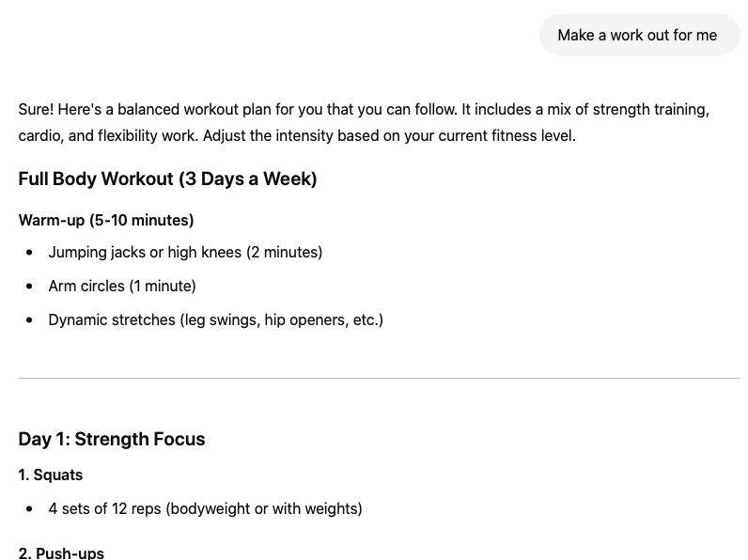Image resolution: width=748 pixels, height=560 pixels.
Task: Click the "Dynamic stretches" bullet item
Action: tap(215, 319)
